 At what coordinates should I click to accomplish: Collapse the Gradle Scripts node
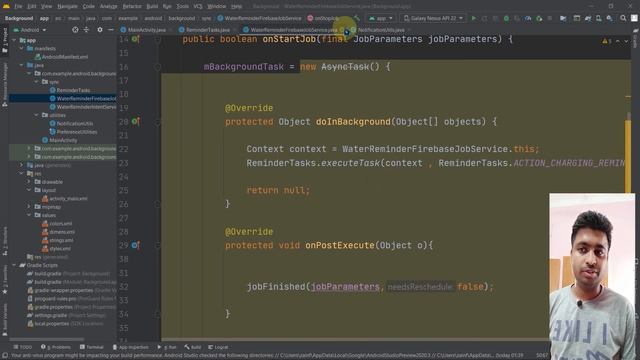14,265
